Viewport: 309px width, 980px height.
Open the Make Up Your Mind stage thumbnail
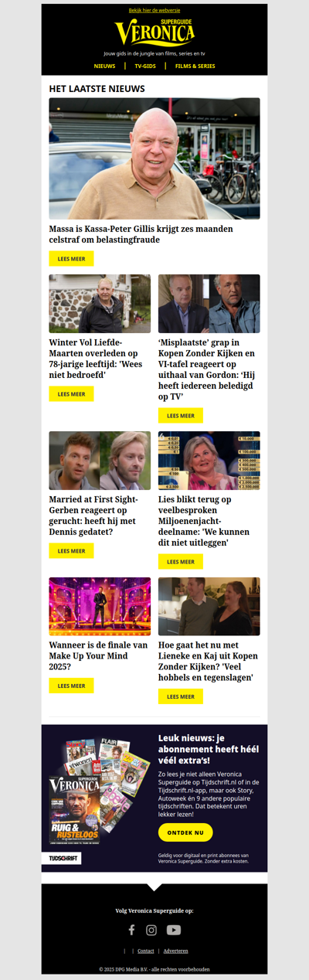[x=100, y=607]
